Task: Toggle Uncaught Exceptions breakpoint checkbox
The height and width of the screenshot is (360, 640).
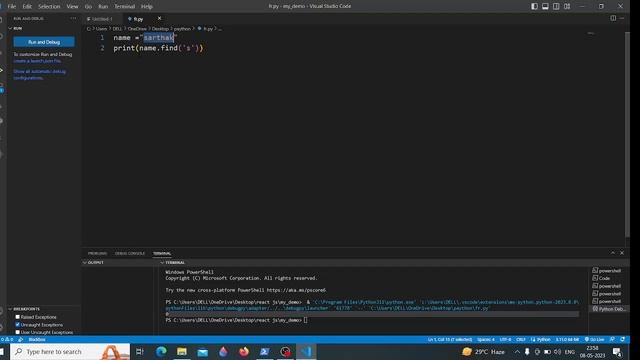Action: [18, 324]
